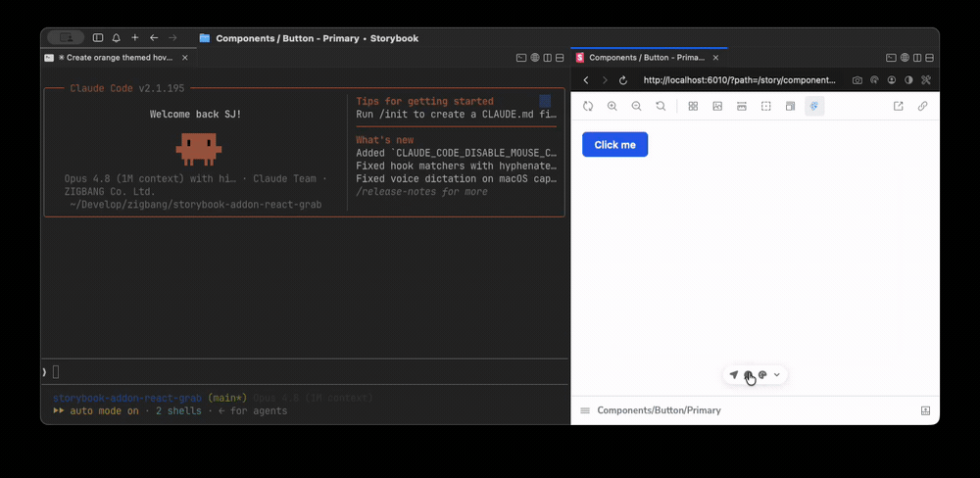The width and height of the screenshot is (980, 478).
Task: Click the globe icon above the left pane
Action: pos(535,58)
